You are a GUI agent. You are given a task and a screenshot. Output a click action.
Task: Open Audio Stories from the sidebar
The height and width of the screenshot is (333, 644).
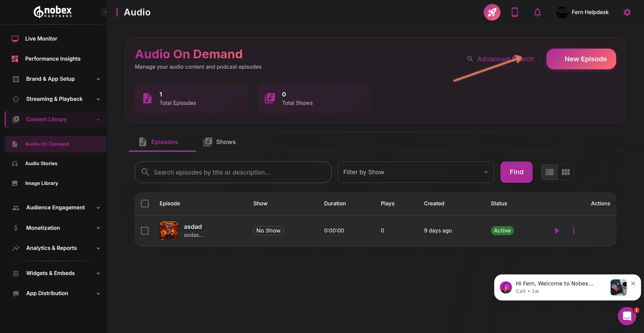pyautogui.click(x=41, y=163)
